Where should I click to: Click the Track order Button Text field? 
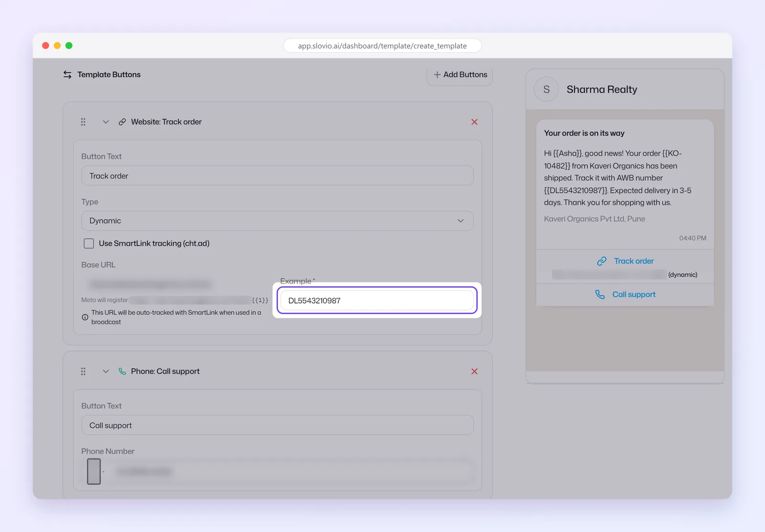(277, 176)
